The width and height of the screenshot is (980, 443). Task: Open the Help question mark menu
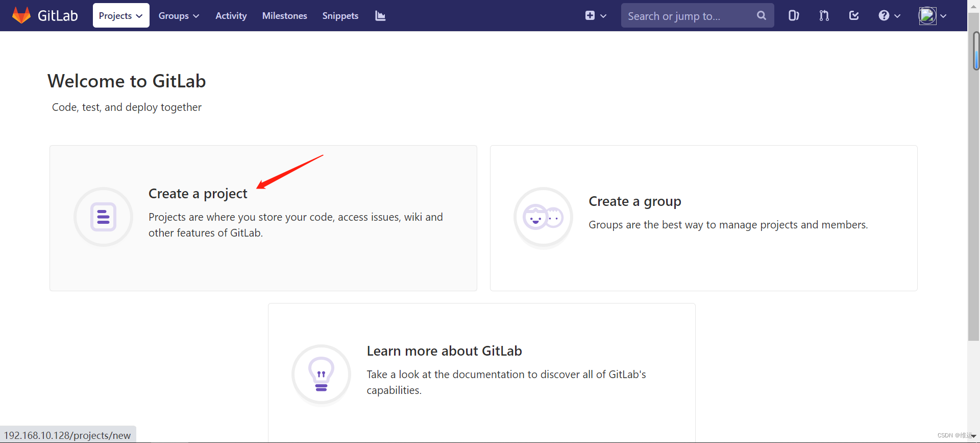(889, 16)
